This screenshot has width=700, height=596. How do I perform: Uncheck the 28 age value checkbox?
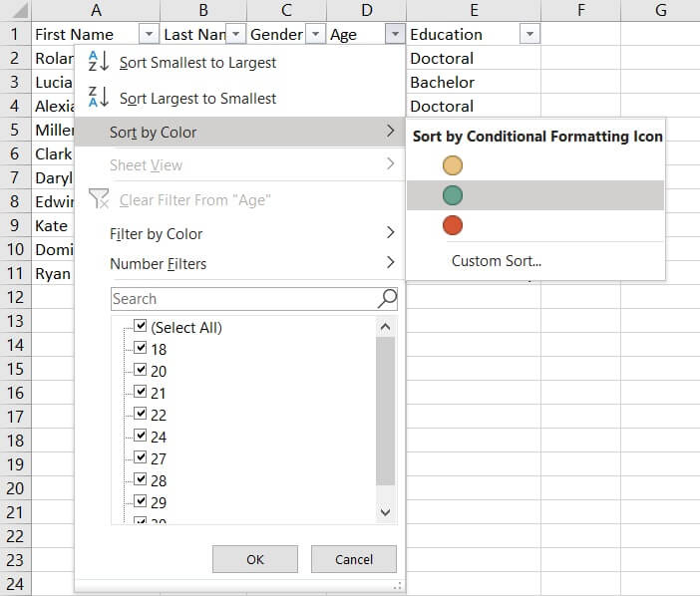(141, 480)
